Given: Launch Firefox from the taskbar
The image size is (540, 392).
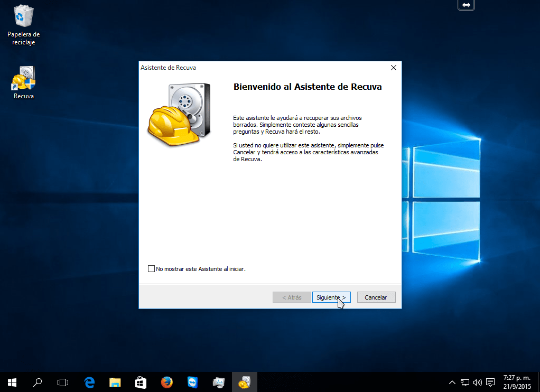Looking at the screenshot, I should [166, 382].
